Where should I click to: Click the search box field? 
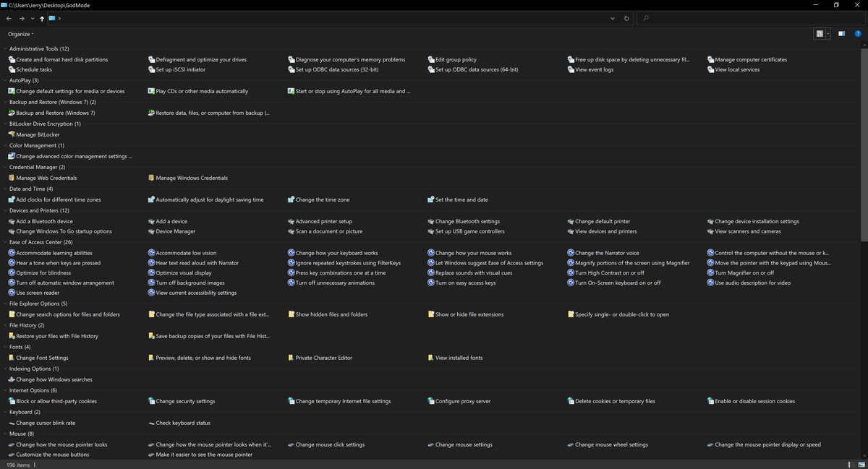750,18
